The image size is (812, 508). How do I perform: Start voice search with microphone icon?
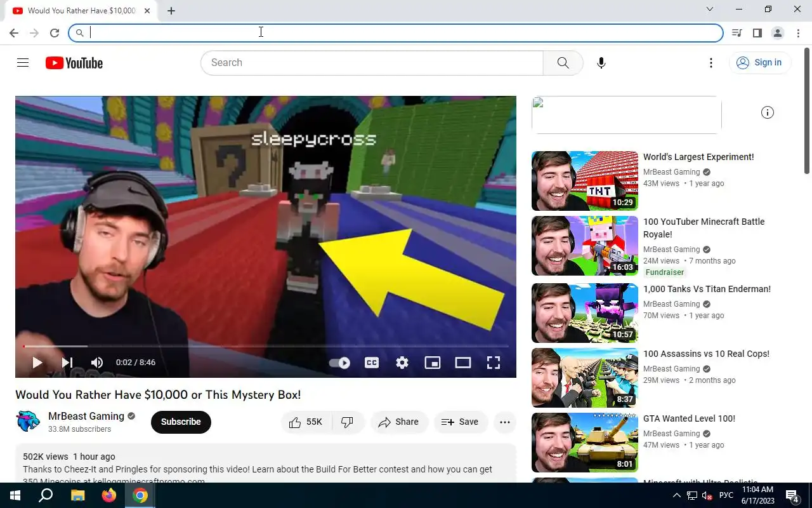pyautogui.click(x=601, y=63)
